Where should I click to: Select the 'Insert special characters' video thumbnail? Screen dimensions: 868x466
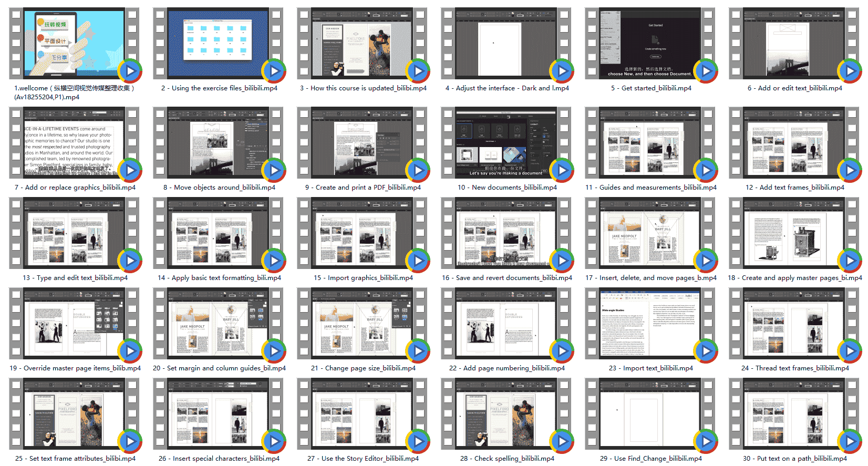pyautogui.click(x=218, y=414)
